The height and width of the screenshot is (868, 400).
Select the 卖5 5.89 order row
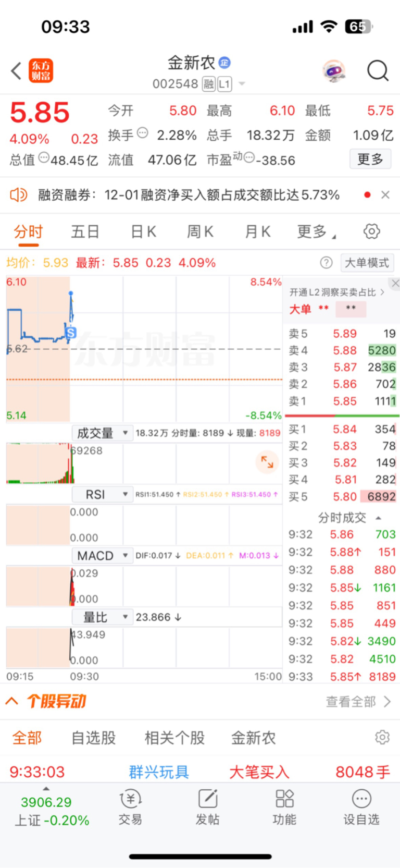342,334
